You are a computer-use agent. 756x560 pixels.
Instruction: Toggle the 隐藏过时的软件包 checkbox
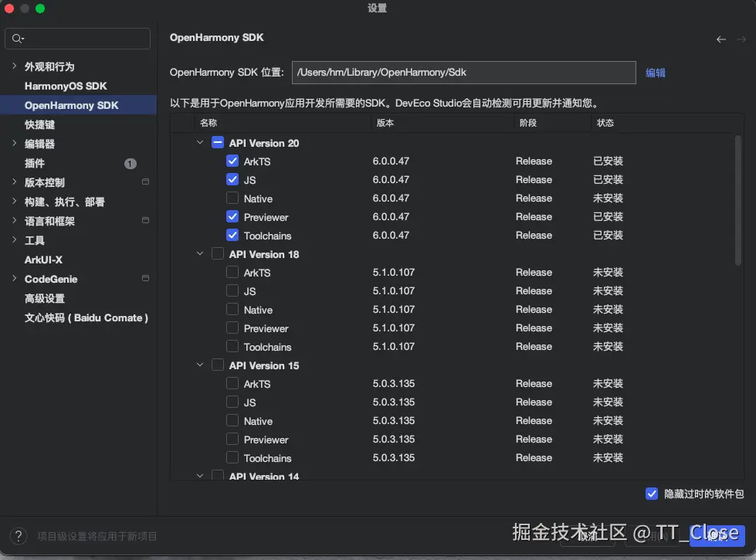click(x=651, y=494)
